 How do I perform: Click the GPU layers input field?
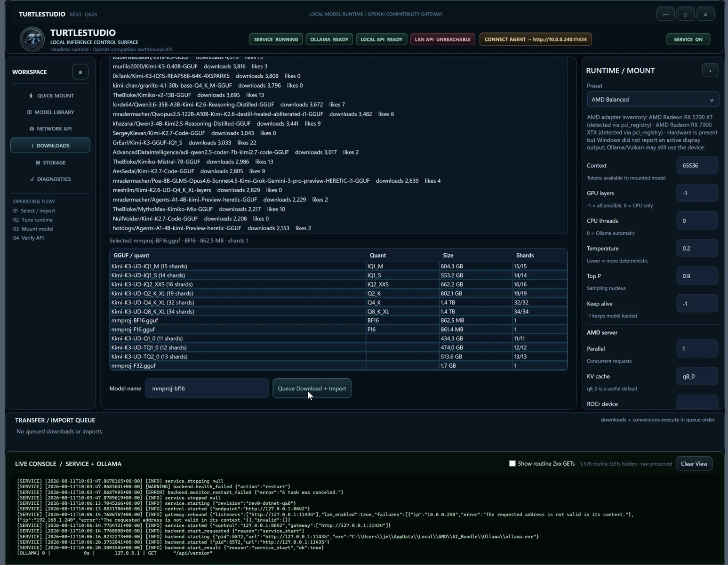coord(697,193)
